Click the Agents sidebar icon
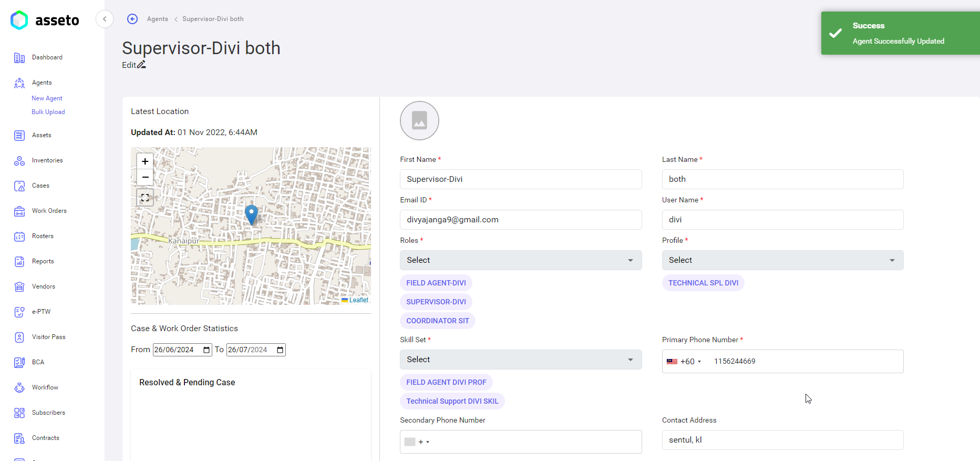980x461 pixels. 19,83
